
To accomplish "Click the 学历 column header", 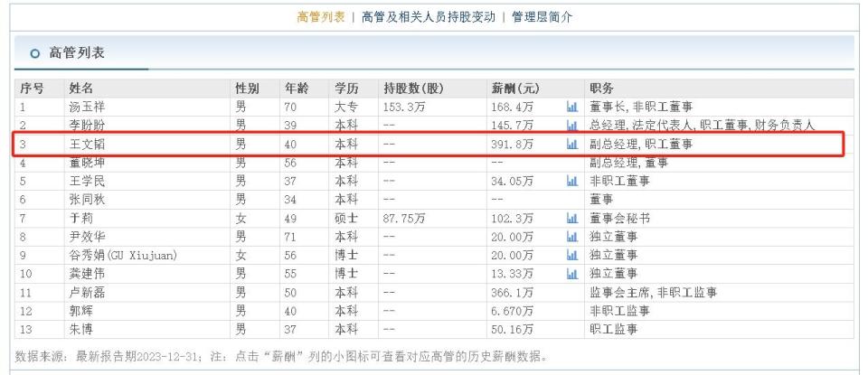I will pyautogui.click(x=346, y=89).
